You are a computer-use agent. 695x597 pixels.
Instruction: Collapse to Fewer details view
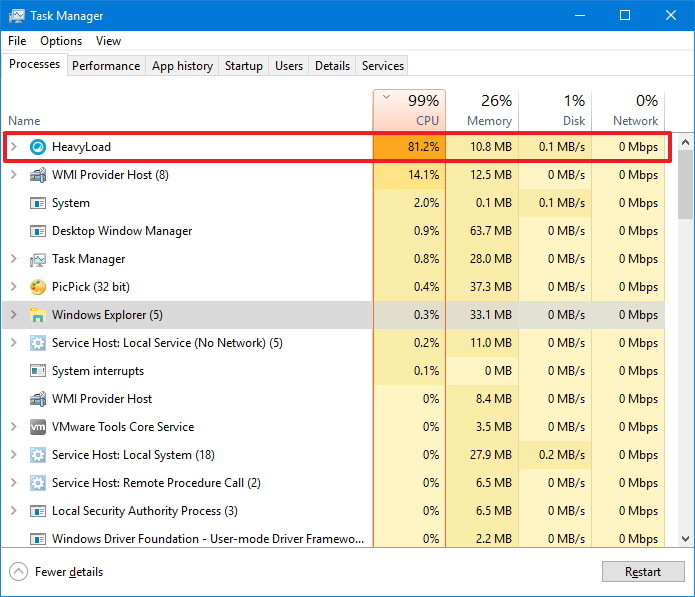[x=57, y=572]
